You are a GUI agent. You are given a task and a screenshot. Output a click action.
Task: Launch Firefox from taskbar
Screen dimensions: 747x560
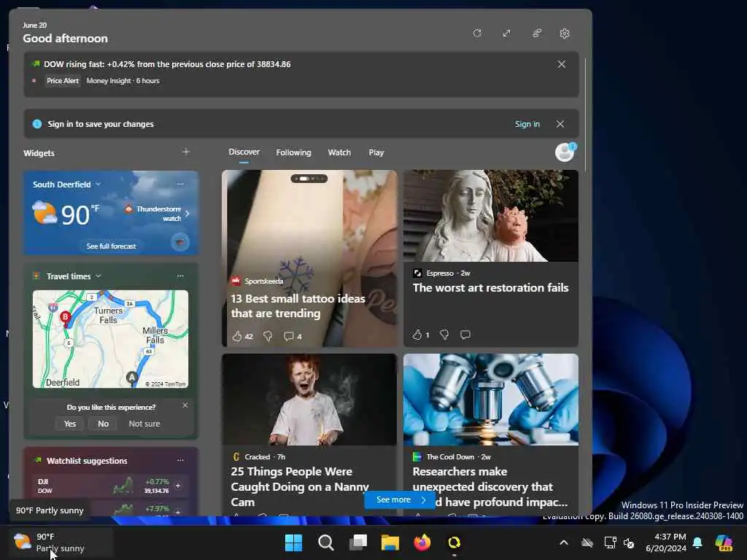tap(422, 542)
